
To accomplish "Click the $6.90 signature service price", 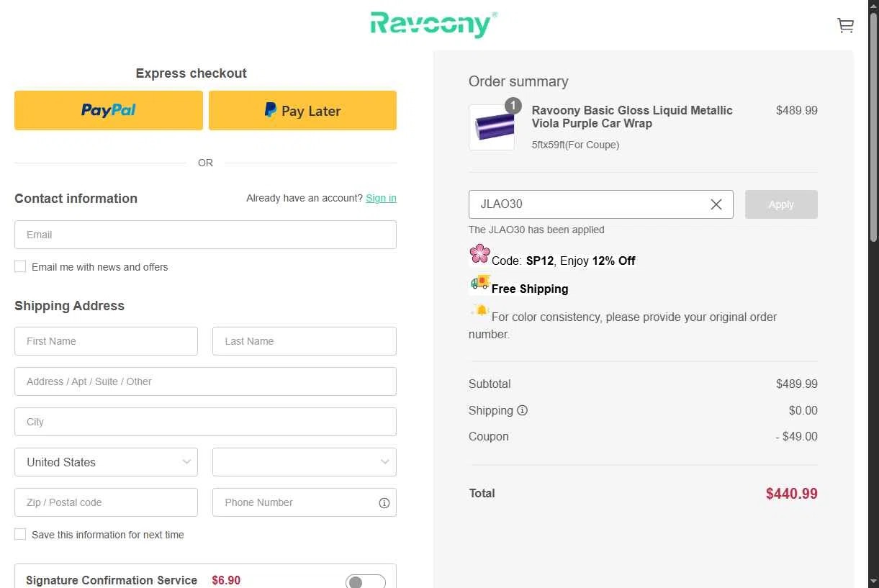I will [226, 580].
